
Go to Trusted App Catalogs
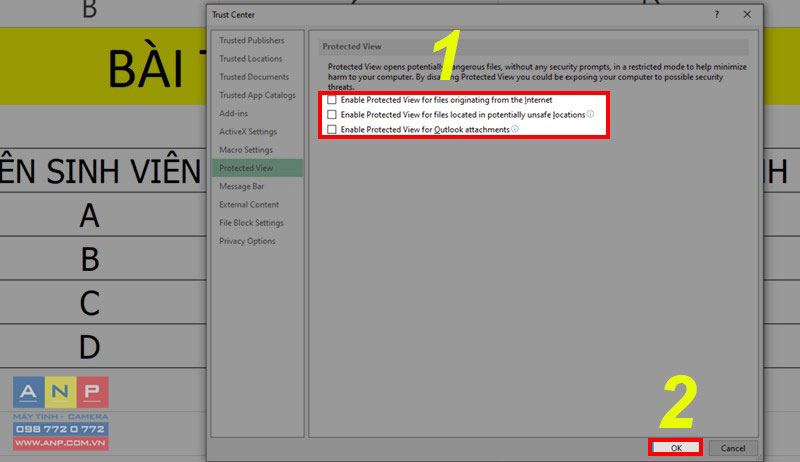coord(258,95)
